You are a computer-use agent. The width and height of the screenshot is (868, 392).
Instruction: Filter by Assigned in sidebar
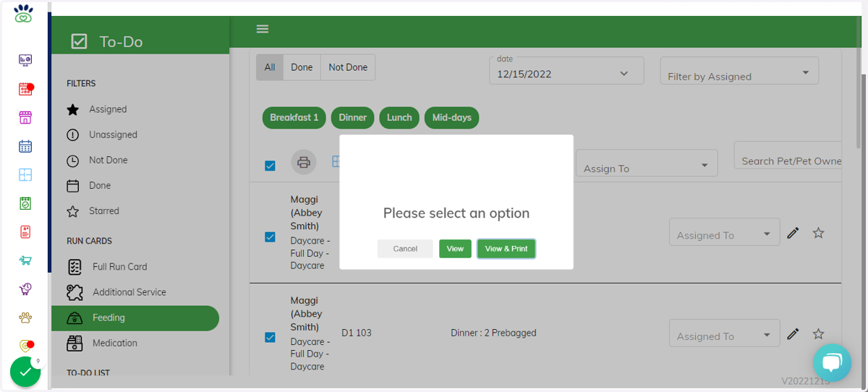[x=108, y=109]
